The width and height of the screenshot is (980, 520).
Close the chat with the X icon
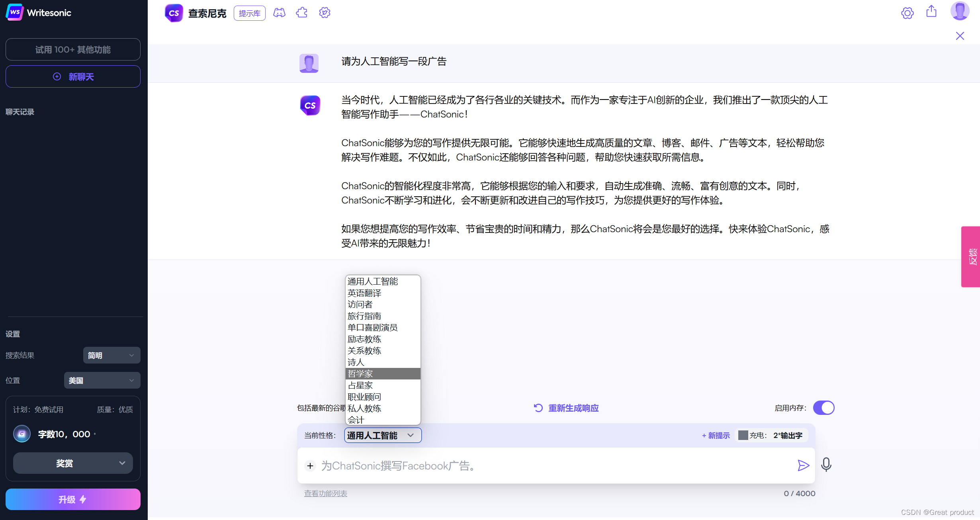pyautogui.click(x=960, y=36)
